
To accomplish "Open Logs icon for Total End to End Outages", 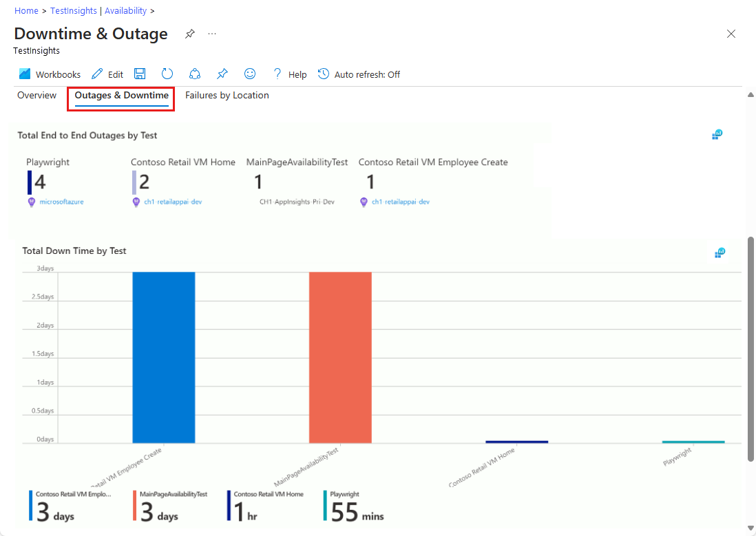I will pyautogui.click(x=717, y=135).
